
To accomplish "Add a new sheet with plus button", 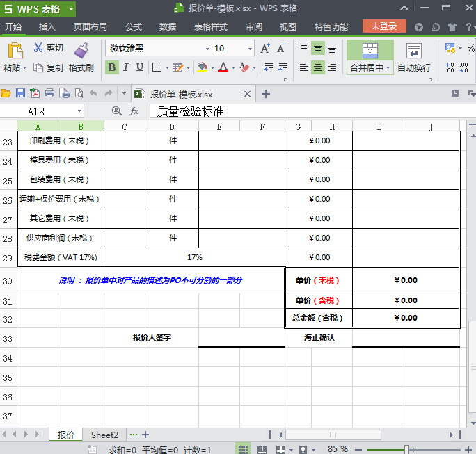I will tap(145, 435).
